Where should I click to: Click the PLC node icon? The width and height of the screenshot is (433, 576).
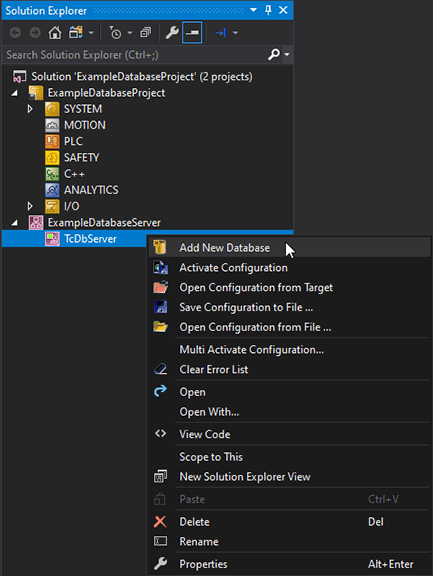coord(52,141)
